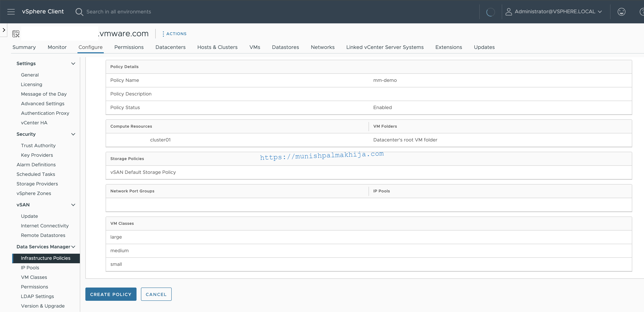Open Version & Upgrade
The image size is (644, 312).
43,306
